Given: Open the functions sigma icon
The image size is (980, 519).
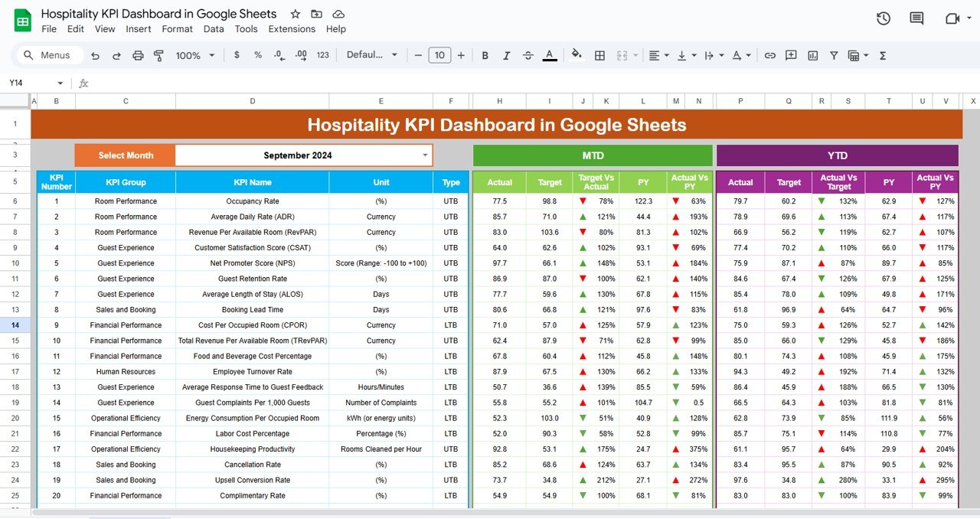Looking at the screenshot, I should coord(883,55).
